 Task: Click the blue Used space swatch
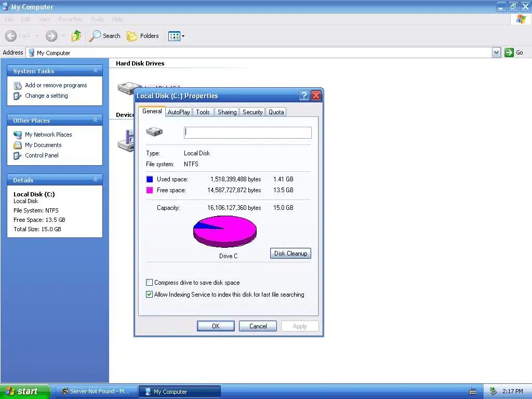point(149,179)
